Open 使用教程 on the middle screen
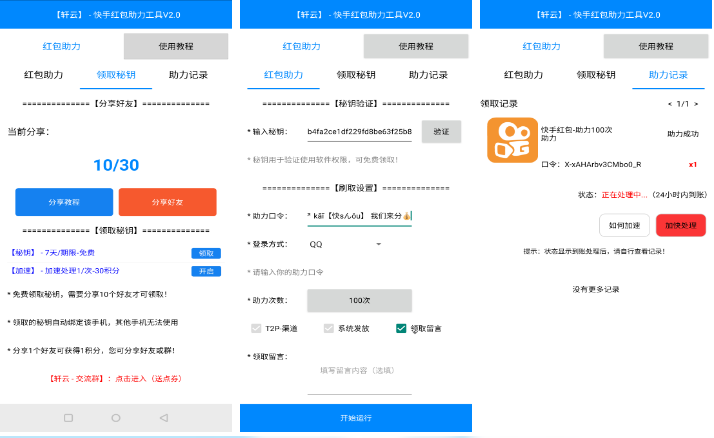 tap(416, 46)
